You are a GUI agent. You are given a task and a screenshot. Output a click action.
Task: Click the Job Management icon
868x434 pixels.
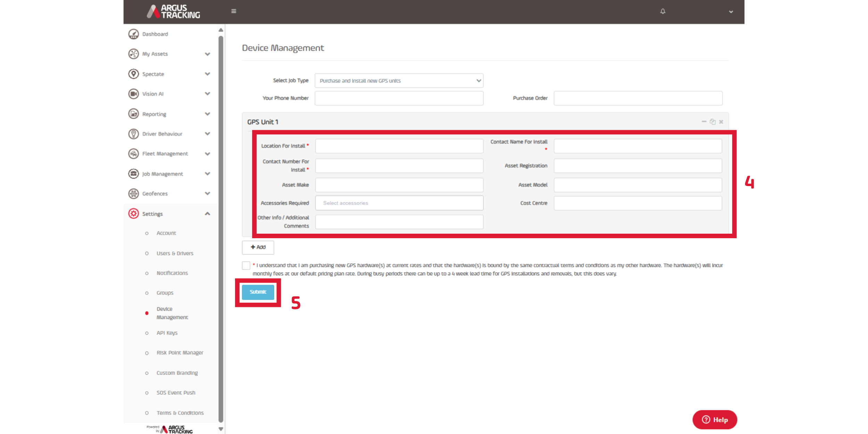[x=133, y=174]
